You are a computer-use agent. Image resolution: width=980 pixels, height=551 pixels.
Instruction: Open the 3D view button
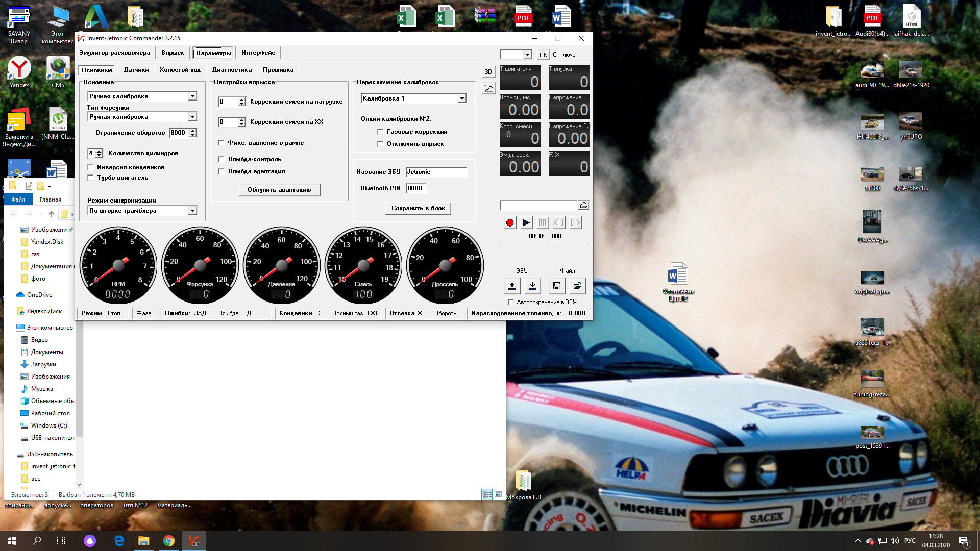pyautogui.click(x=488, y=72)
